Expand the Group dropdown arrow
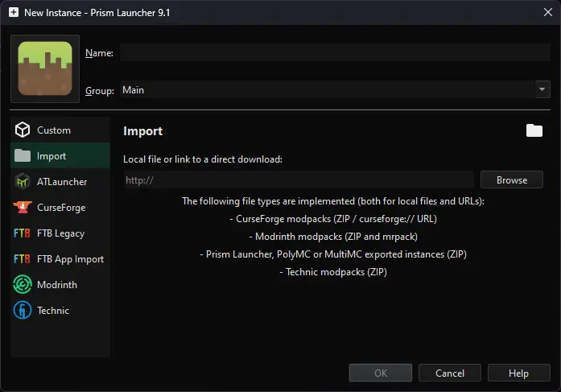Viewport: 561px width, 392px height. pyautogui.click(x=542, y=90)
